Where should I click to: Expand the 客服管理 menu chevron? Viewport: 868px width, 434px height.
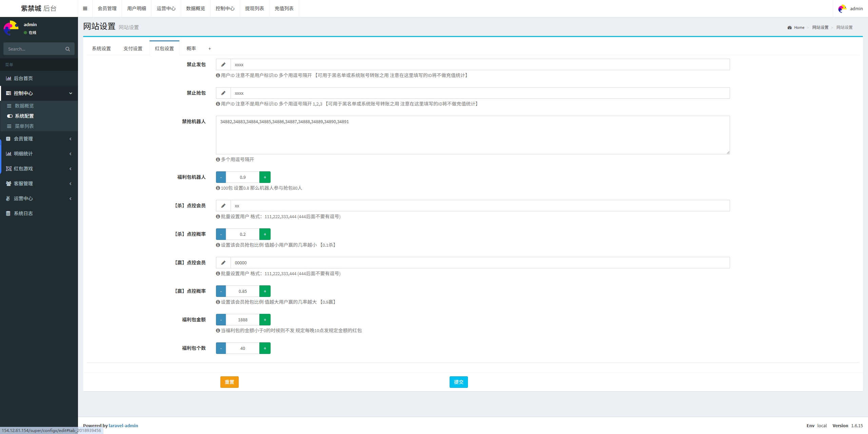(71, 184)
